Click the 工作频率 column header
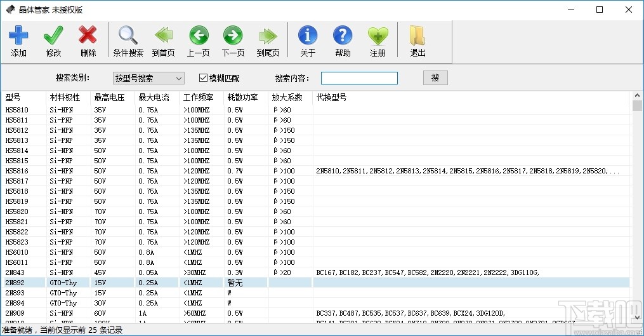This screenshot has width=644, height=336. 198,97
